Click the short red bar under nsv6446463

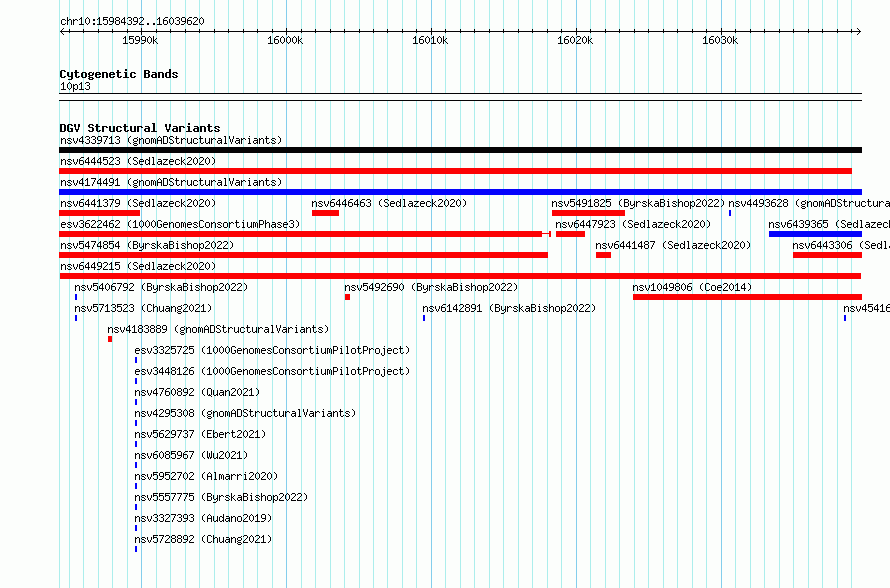point(325,213)
